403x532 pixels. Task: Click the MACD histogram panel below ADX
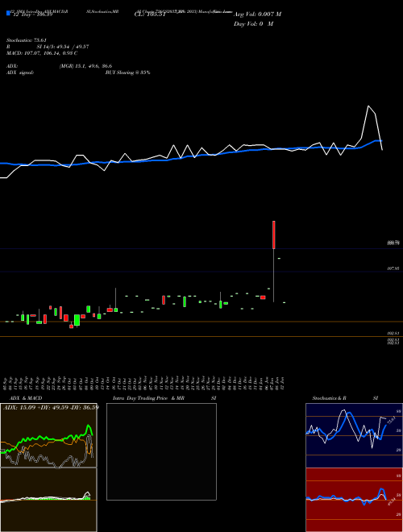(48, 500)
